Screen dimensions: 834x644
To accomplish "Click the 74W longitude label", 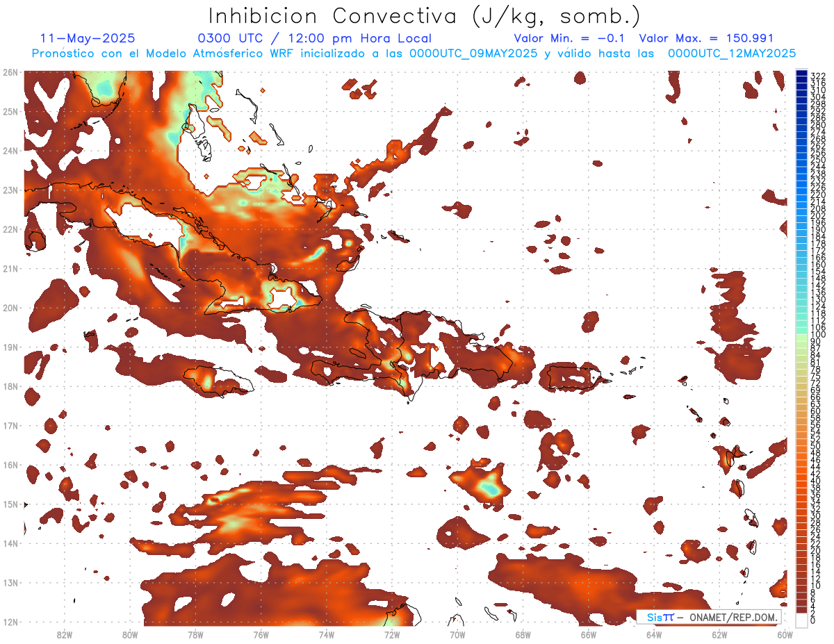I will pyautogui.click(x=326, y=634).
